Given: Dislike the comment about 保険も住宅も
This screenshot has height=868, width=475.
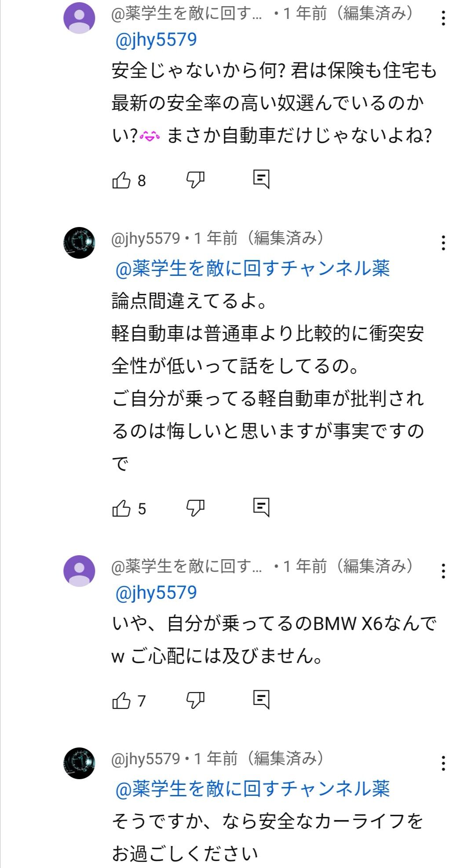Looking at the screenshot, I should point(195,180).
